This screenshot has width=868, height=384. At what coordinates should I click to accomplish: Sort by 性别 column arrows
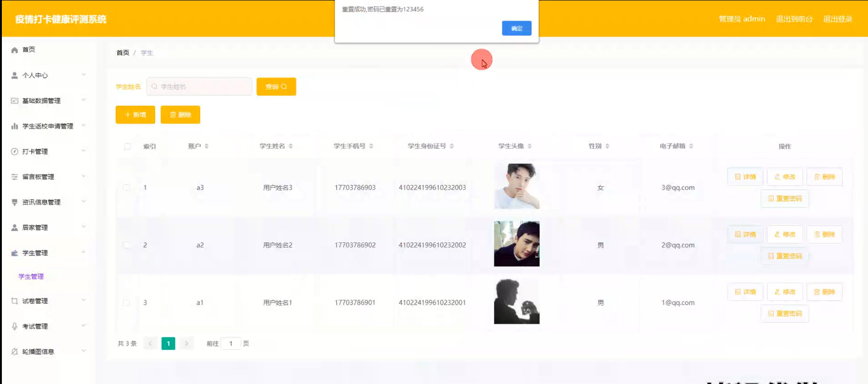[607, 146]
